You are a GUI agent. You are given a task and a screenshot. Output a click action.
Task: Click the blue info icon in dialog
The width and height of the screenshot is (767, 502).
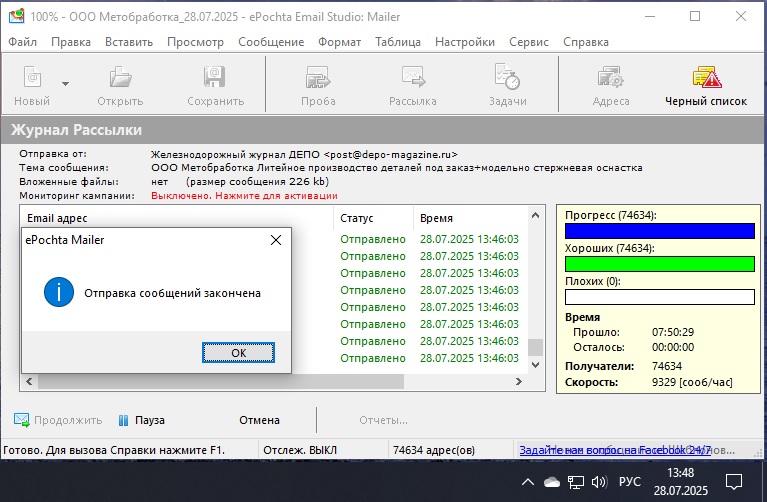(59, 292)
